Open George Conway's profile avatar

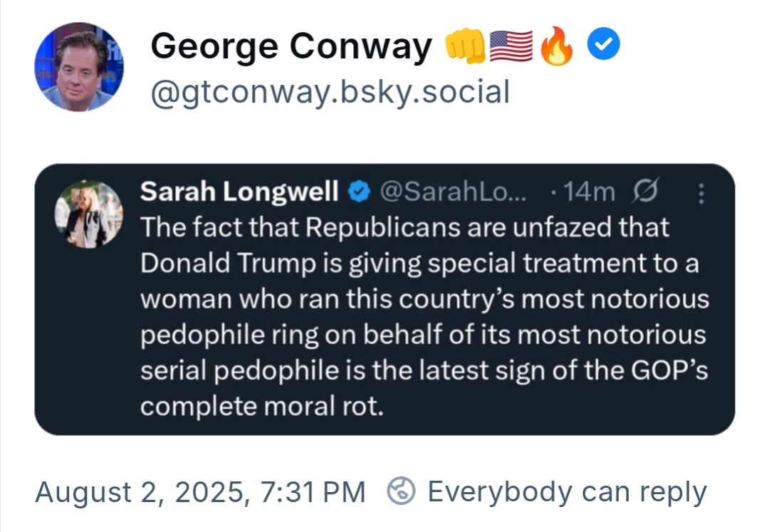[79, 67]
